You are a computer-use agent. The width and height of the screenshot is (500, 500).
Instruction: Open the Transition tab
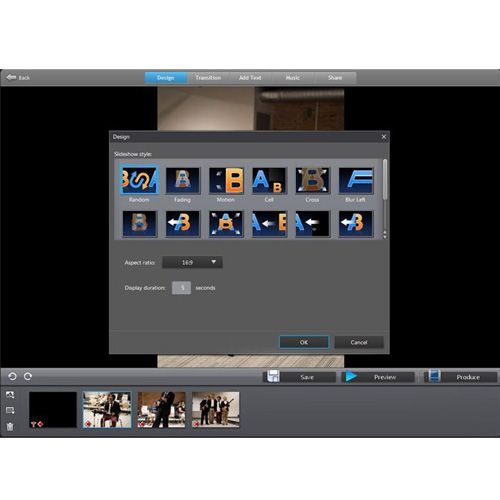(208, 78)
